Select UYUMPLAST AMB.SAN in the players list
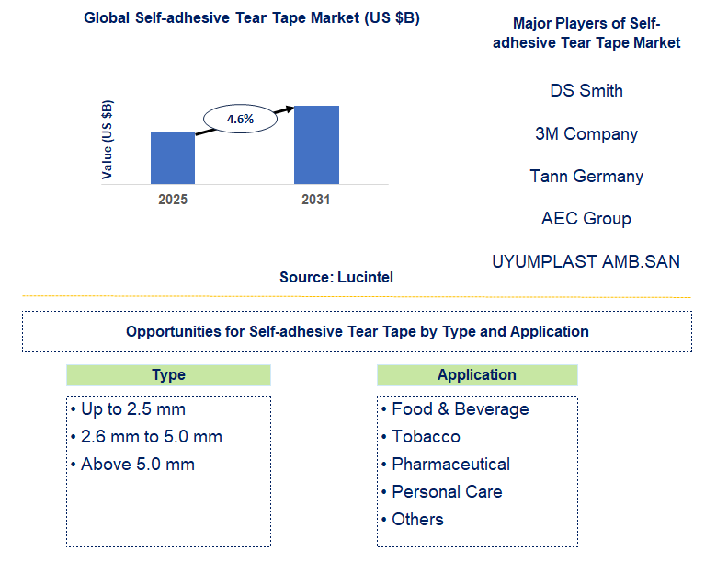Screen dimensions: 728x563 pyautogui.click(x=586, y=262)
